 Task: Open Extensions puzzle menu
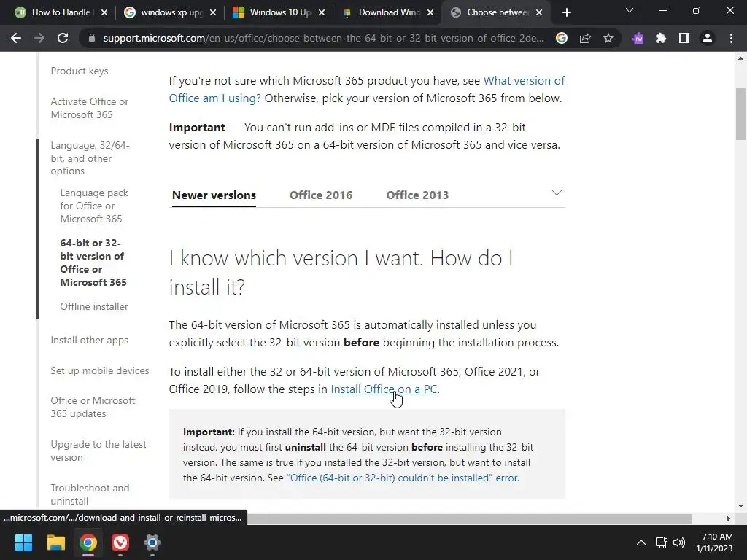[661, 38]
